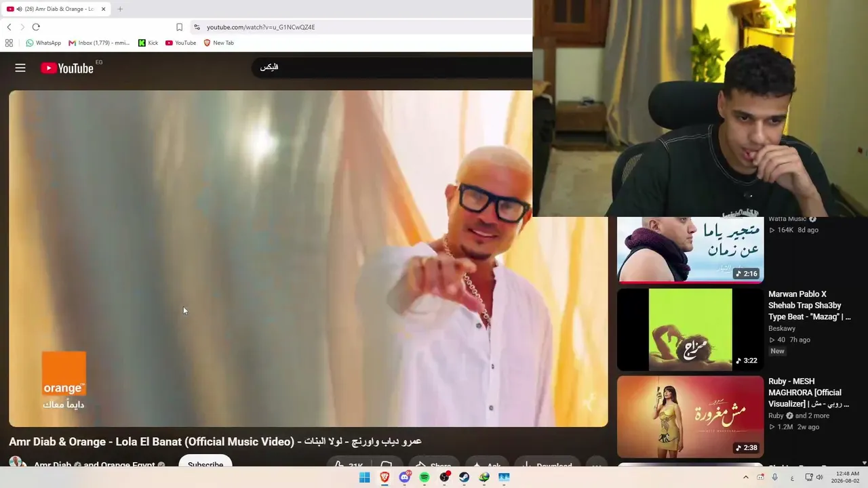Open the Ruby - MESH MAGHRORA video title

807,392
